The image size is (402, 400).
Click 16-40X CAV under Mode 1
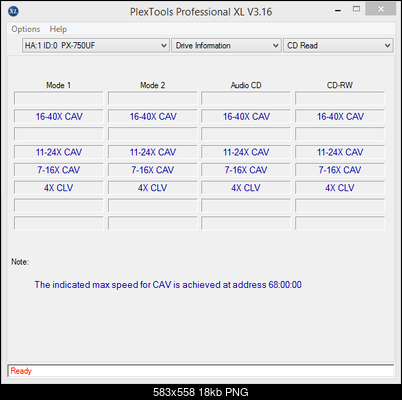pos(59,117)
